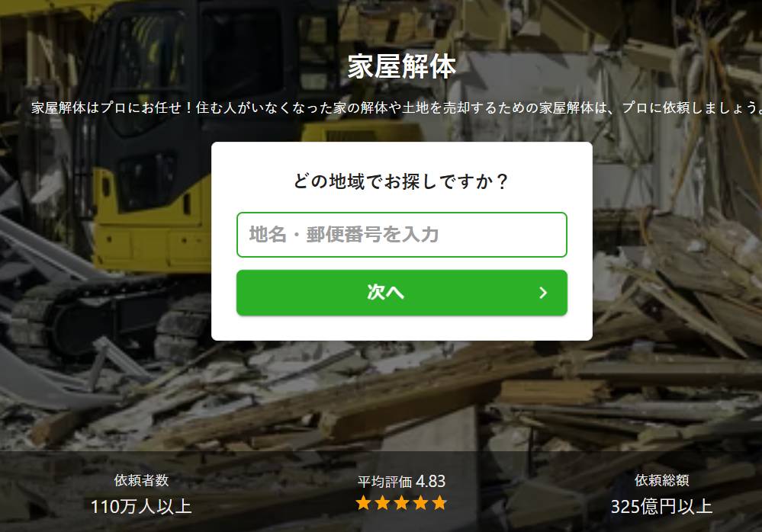Click the green 次へ button
The image size is (762, 532).
401,293
